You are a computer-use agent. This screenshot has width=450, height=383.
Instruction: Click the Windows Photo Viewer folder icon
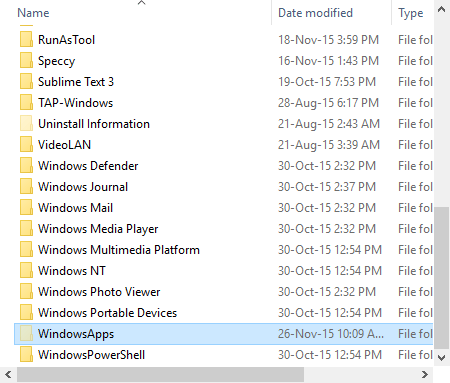tap(26, 292)
